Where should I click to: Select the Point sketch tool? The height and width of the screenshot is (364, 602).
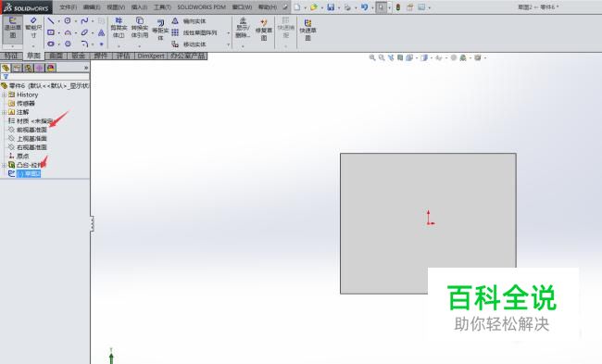tap(101, 44)
